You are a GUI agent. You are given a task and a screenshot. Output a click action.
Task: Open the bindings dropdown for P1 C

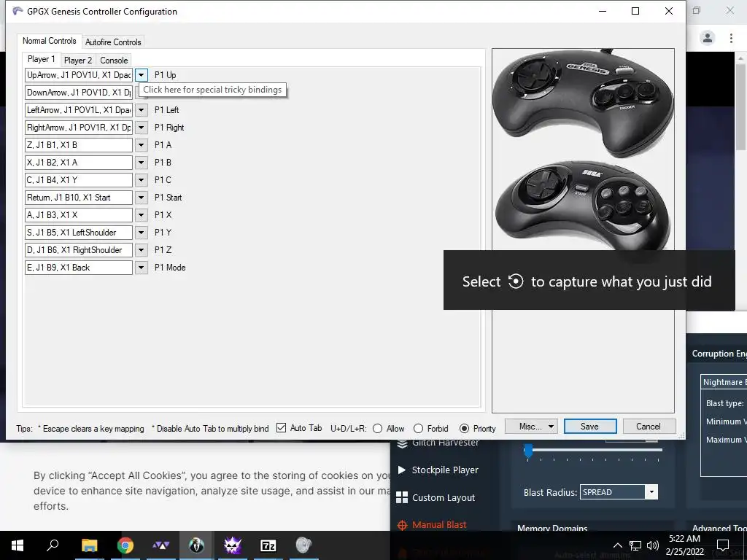pyautogui.click(x=141, y=180)
